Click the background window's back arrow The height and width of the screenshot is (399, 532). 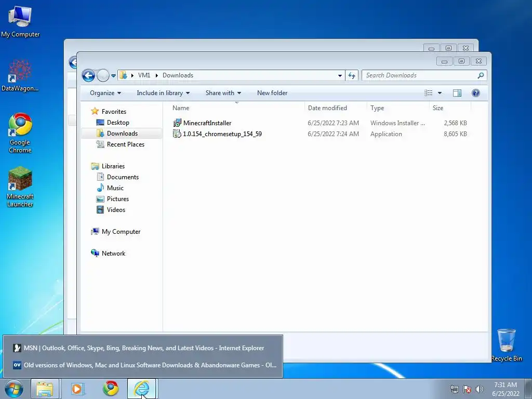pyautogui.click(x=73, y=62)
